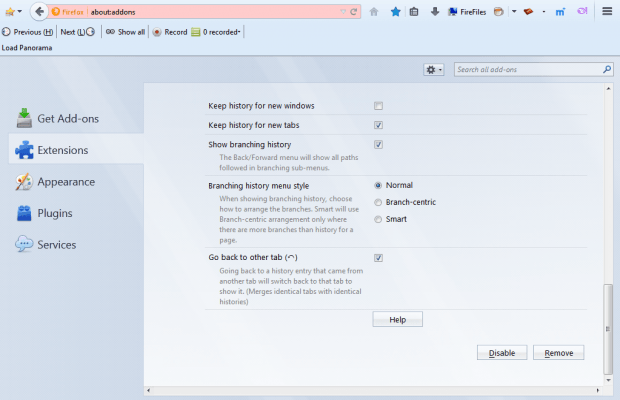Image resolution: width=620 pixels, height=400 pixels.
Task: Click the Firefox identity icon in the address bar
Action: [x=68, y=12]
